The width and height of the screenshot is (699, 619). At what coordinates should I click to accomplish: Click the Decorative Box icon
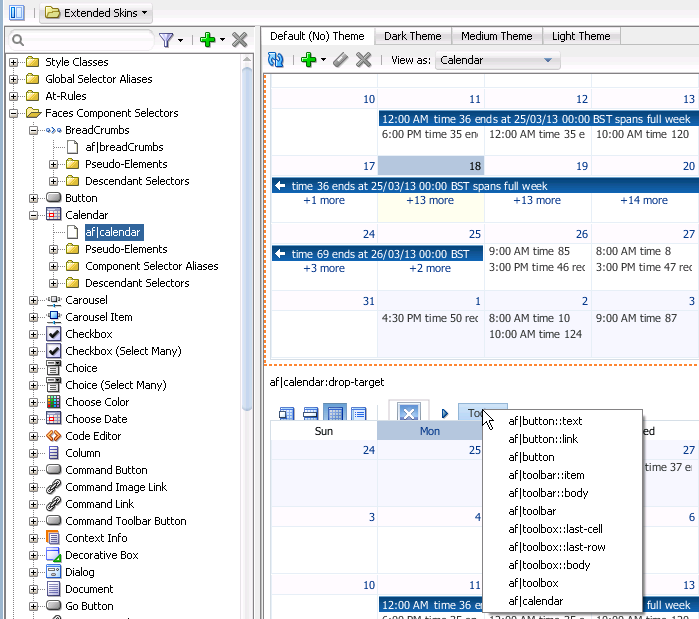point(53,555)
